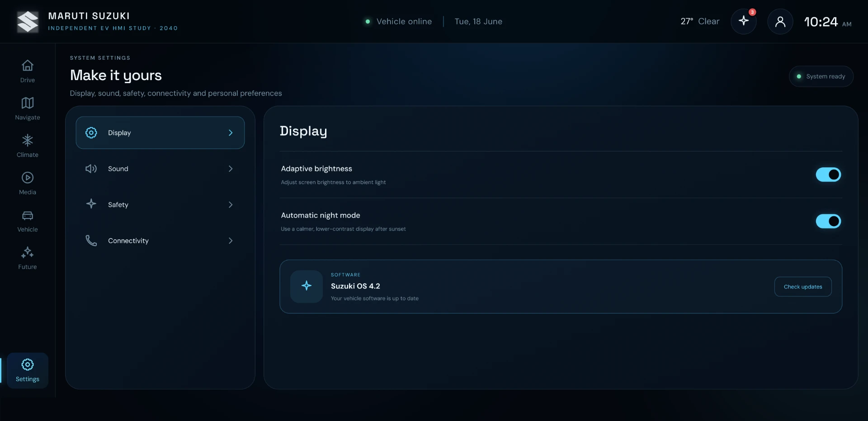Click the red notification badge count

pyautogui.click(x=752, y=12)
